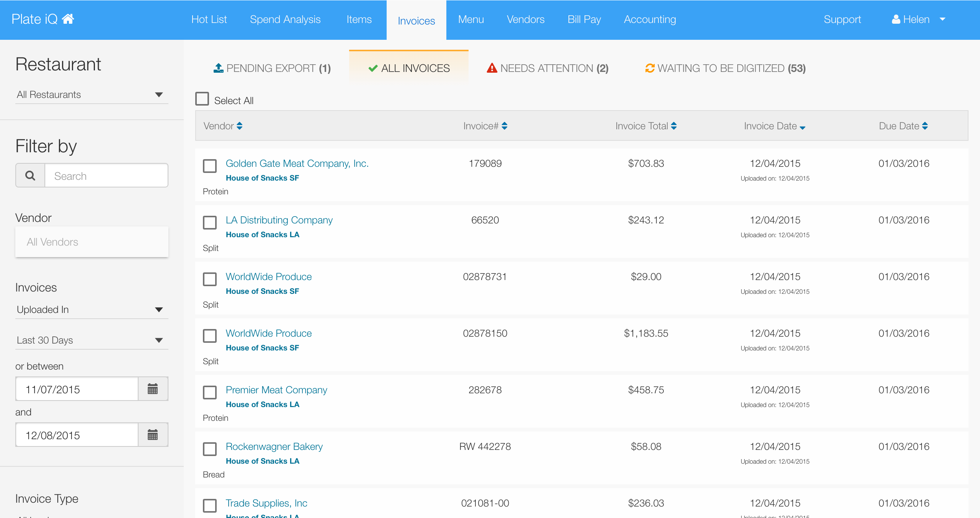Open the Spend Analysis menu item
Image resolution: width=980 pixels, height=518 pixels.
(x=285, y=20)
